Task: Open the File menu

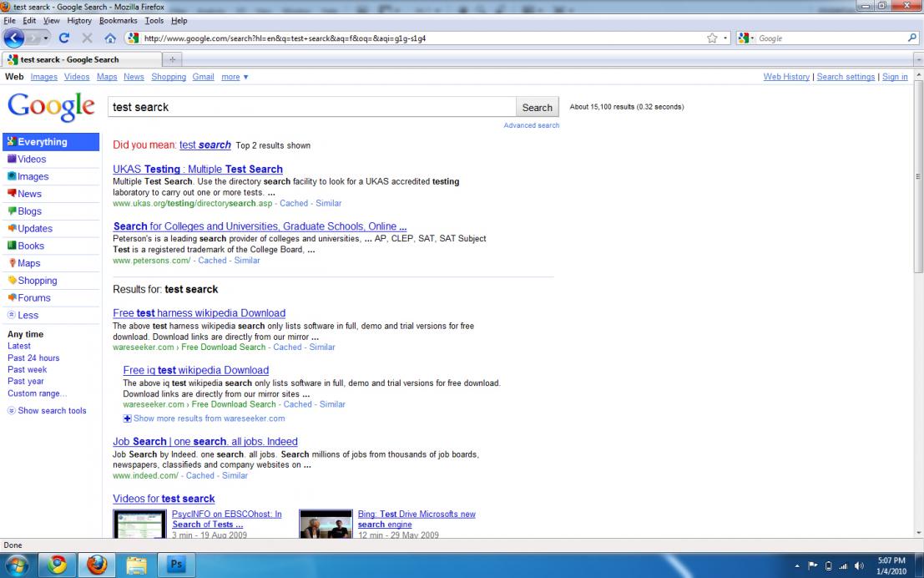Action: 9,21
